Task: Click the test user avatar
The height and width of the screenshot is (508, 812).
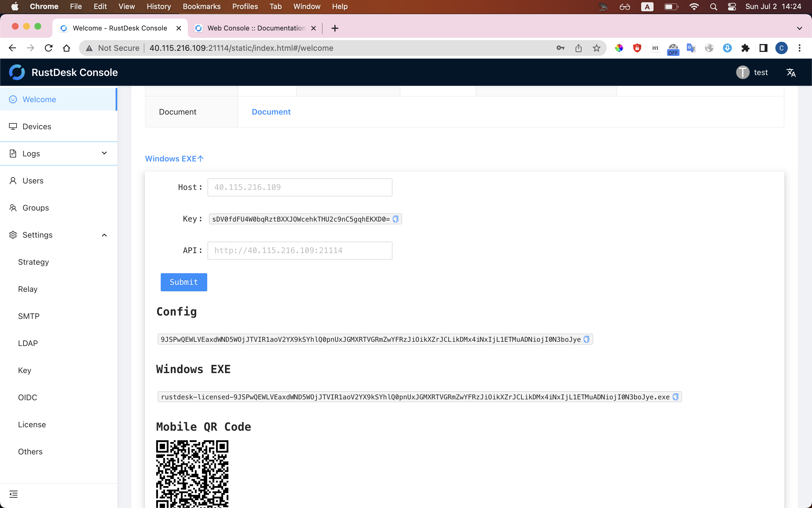Action: point(743,72)
